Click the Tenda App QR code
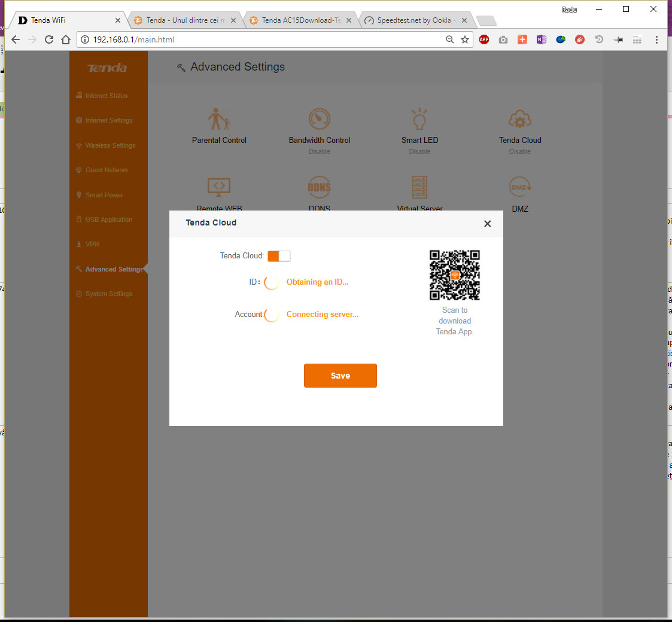The height and width of the screenshot is (622, 672). 455,275
